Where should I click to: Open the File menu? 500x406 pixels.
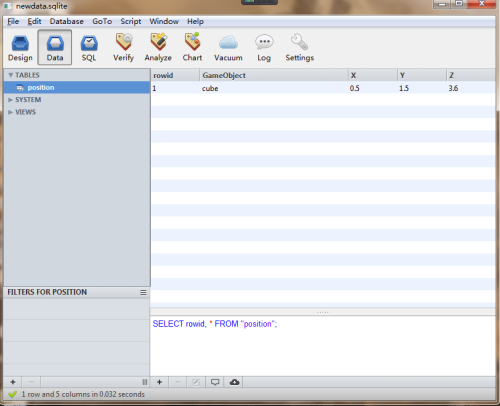tap(13, 21)
